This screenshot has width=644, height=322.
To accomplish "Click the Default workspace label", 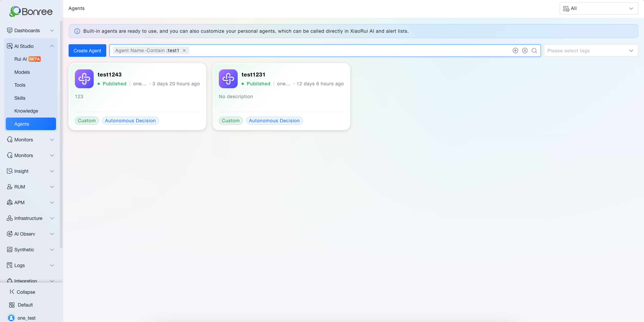I will [x=25, y=305].
